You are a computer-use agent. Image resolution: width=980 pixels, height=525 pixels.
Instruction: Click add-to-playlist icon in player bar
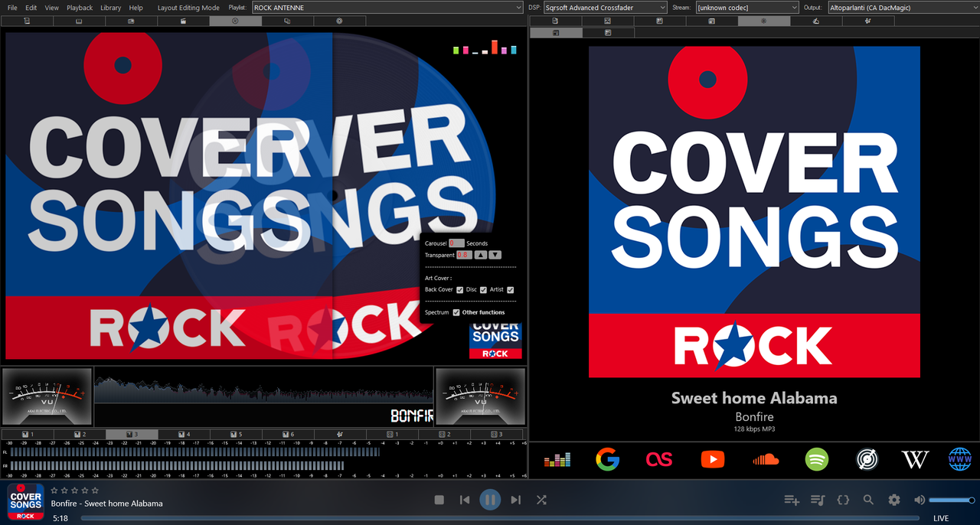792,500
